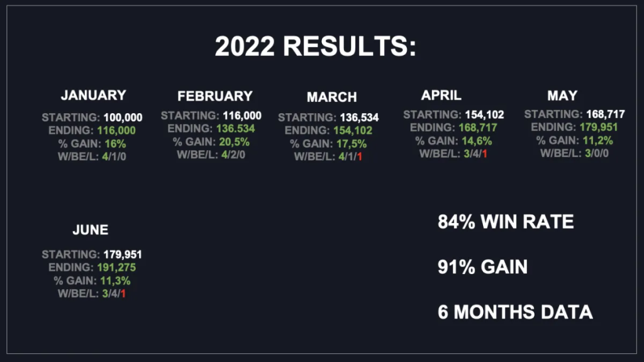
Task: Click March's starting value 136,534
Action: (x=359, y=118)
